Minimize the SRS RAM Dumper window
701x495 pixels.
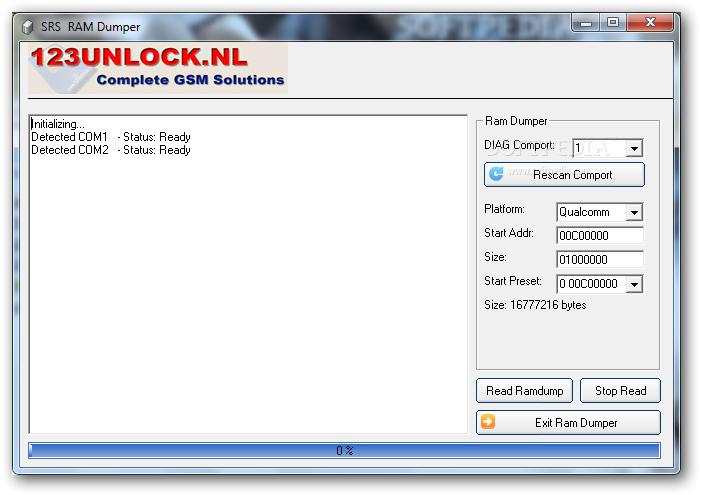pos(586,23)
